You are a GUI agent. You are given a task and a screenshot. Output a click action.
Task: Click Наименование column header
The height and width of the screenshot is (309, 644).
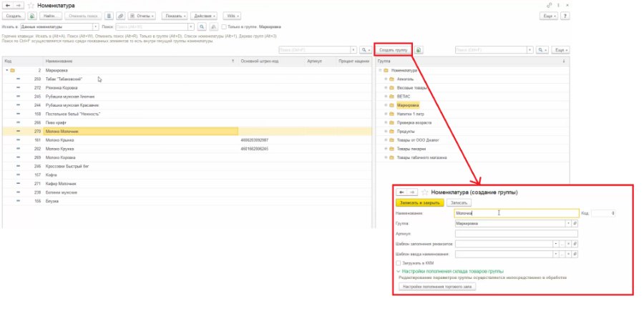pyautogui.click(x=141, y=61)
